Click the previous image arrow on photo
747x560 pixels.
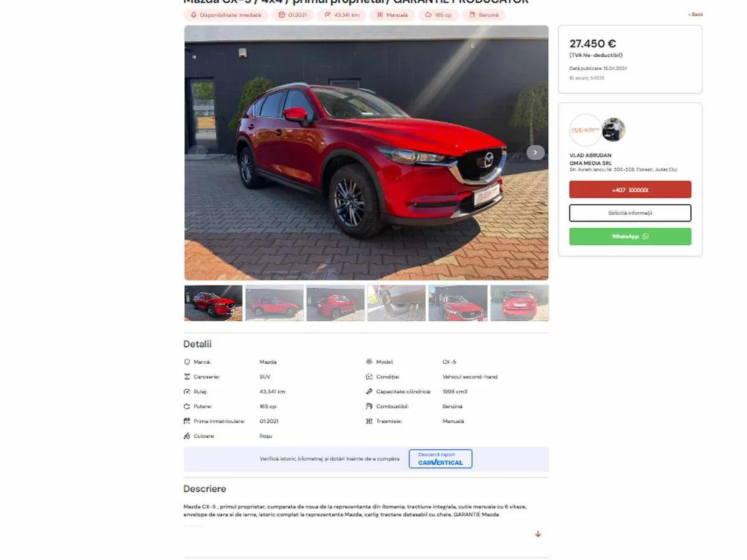click(x=198, y=152)
